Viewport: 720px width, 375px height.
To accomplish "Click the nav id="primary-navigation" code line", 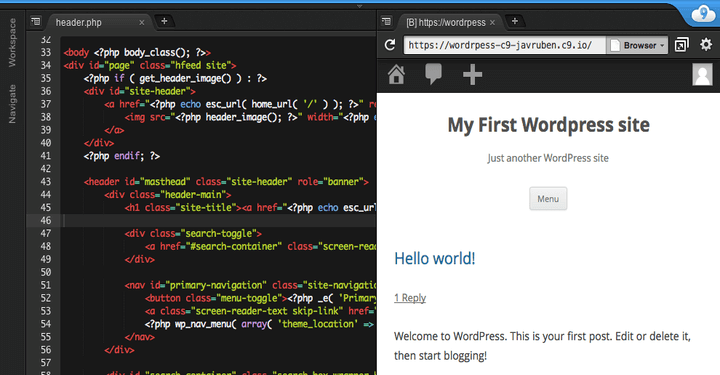I will click(250, 285).
